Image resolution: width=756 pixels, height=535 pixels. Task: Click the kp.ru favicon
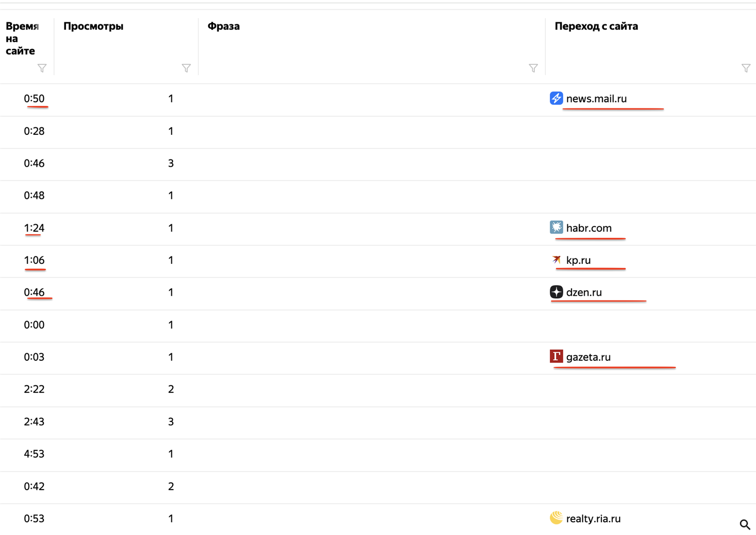tap(556, 259)
